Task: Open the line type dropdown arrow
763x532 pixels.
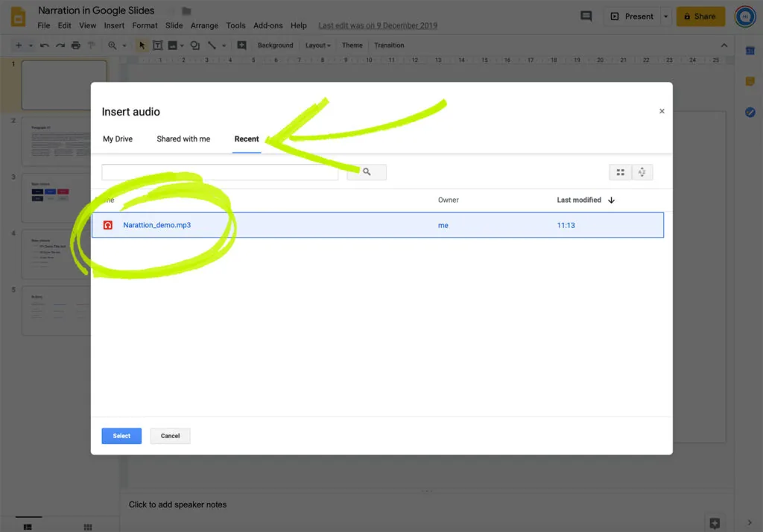Action: click(x=224, y=45)
